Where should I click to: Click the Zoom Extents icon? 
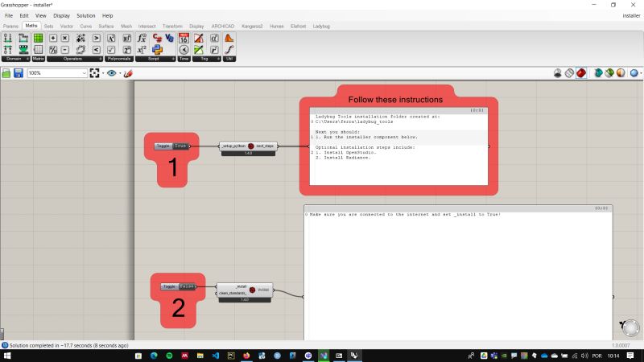tap(94, 73)
